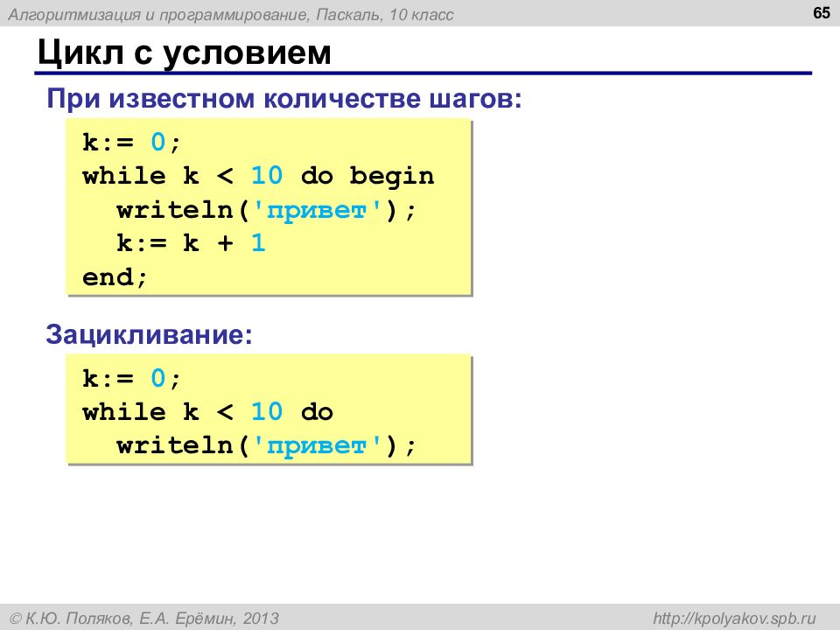Screen dimensions: 840x630
Task: Click the kpolyakov.spb.ru link in footer
Action: pyautogui.click(x=734, y=619)
